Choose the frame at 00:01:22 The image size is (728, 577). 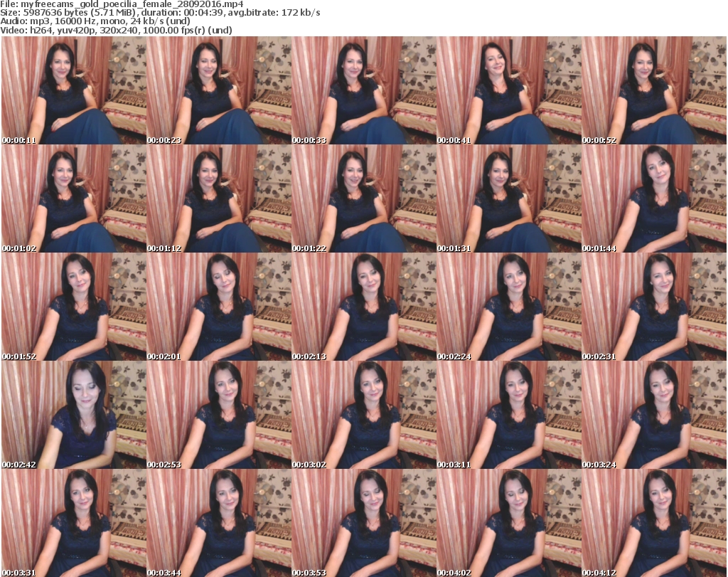(x=364, y=198)
